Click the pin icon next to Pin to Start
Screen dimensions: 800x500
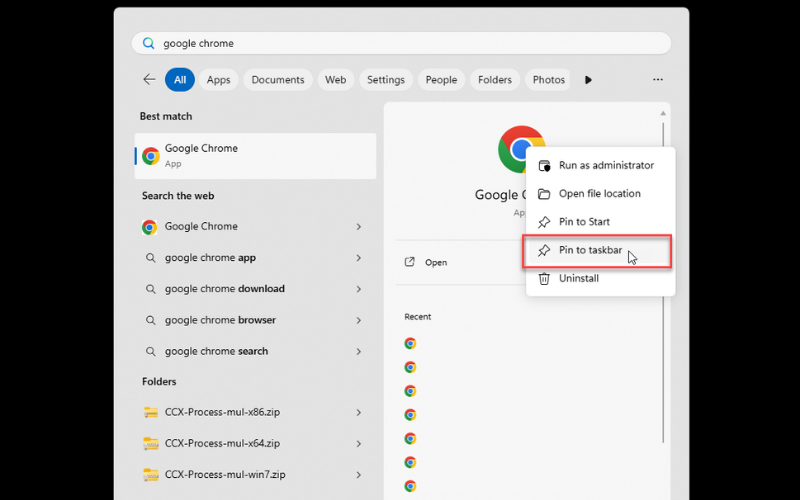point(544,222)
